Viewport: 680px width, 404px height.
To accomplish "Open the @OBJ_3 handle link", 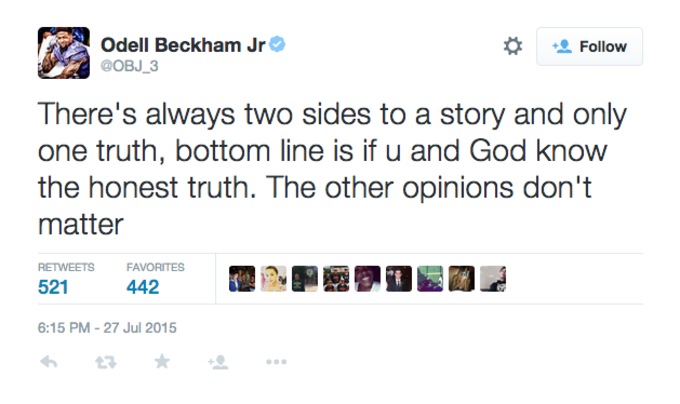I will tap(130, 66).
